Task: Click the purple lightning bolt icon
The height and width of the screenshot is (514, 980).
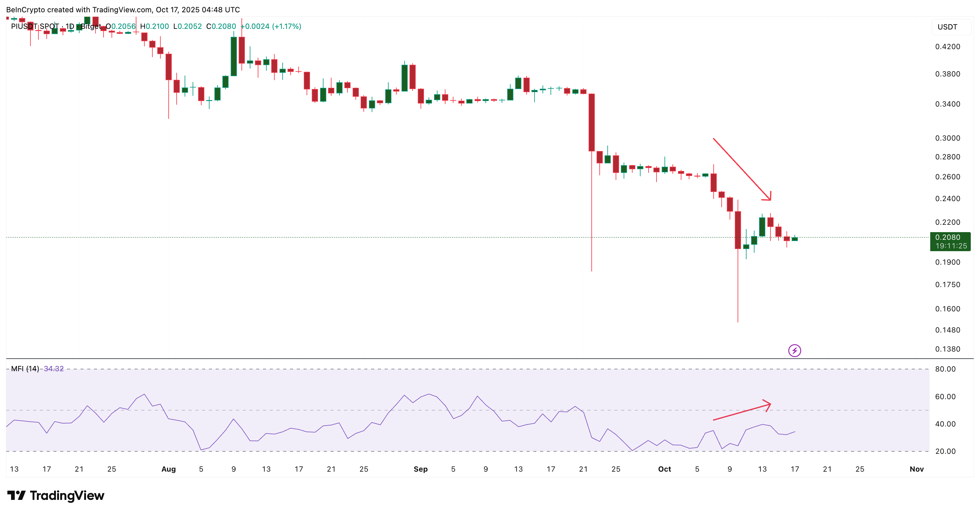Action: (794, 351)
